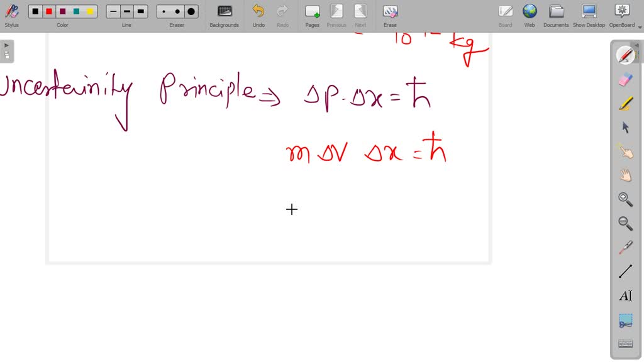The height and width of the screenshot is (362, 644).
Task: Select the medium line thickness
Action: pyautogui.click(x=126, y=11)
